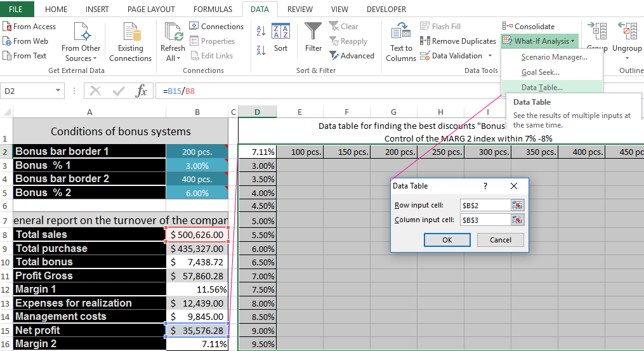Click the Sort A to Z icon
This screenshot has height=351, width=644.
[261, 30]
